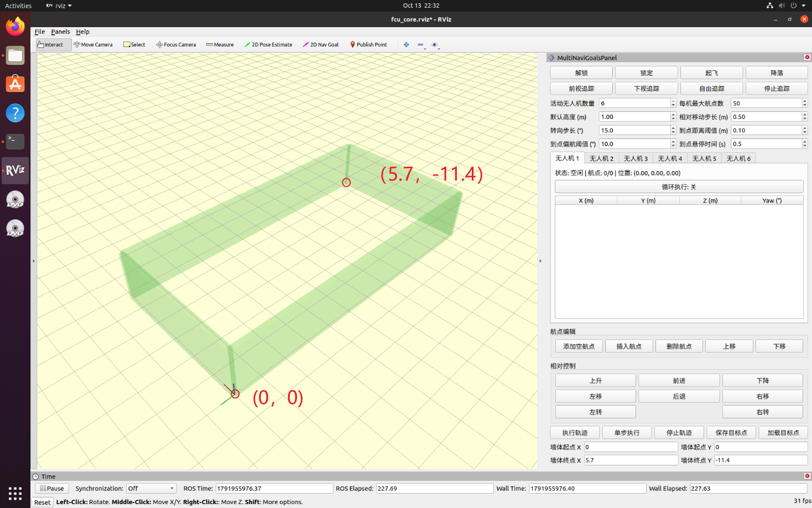This screenshot has width=812, height=508.
Task: Click the Reset button in status bar
Action: pyautogui.click(x=42, y=502)
